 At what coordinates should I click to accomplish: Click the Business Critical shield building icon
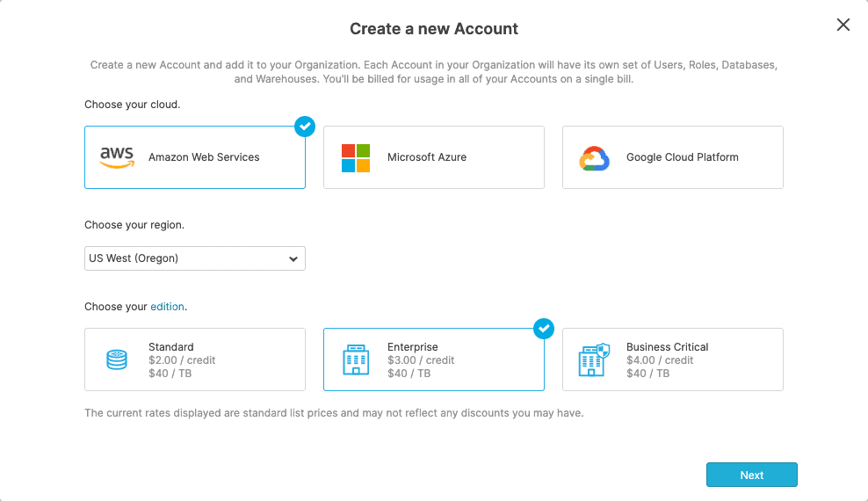click(594, 359)
